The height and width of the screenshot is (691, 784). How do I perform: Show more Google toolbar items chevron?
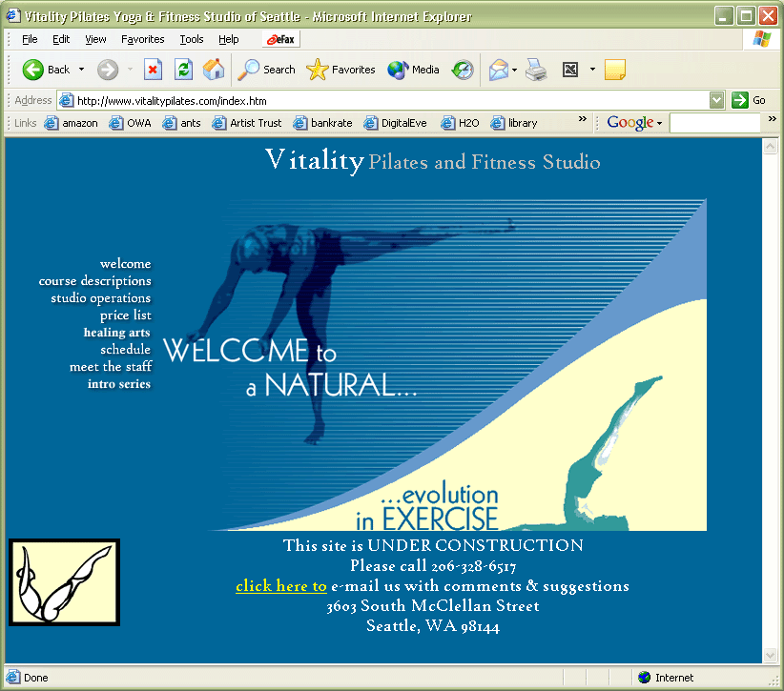[x=773, y=119]
